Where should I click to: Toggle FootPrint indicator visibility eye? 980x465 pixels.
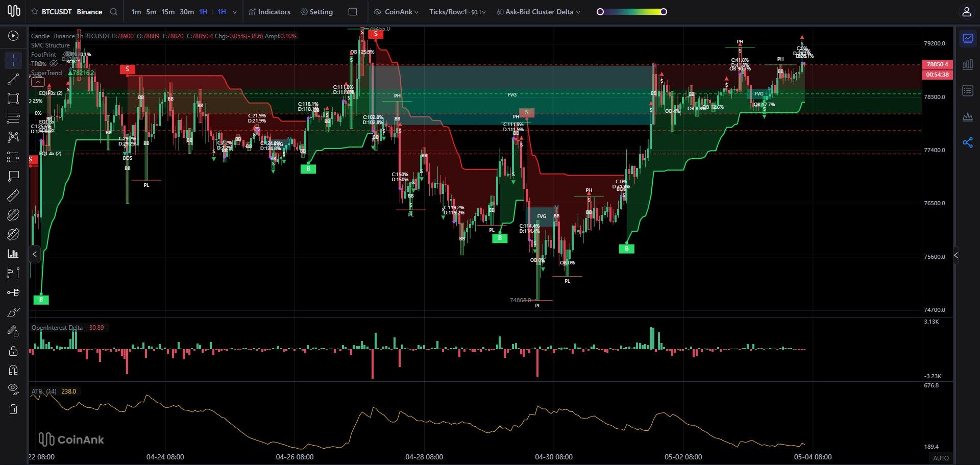pyautogui.click(x=67, y=54)
